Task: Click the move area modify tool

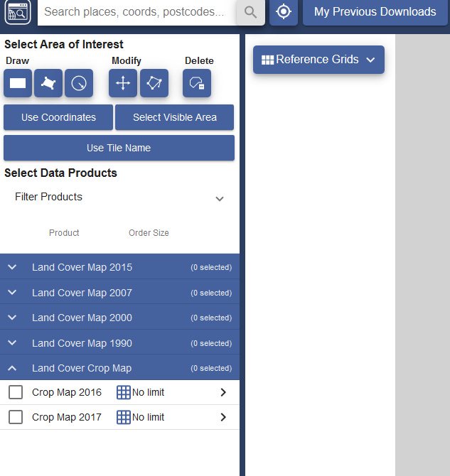Action: tap(123, 83)
